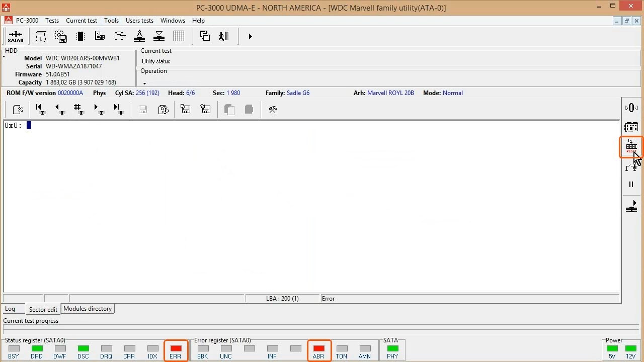
Task: Click the toolbar overflow arrow
Action: pyautogui.click(x=250, y=36)
